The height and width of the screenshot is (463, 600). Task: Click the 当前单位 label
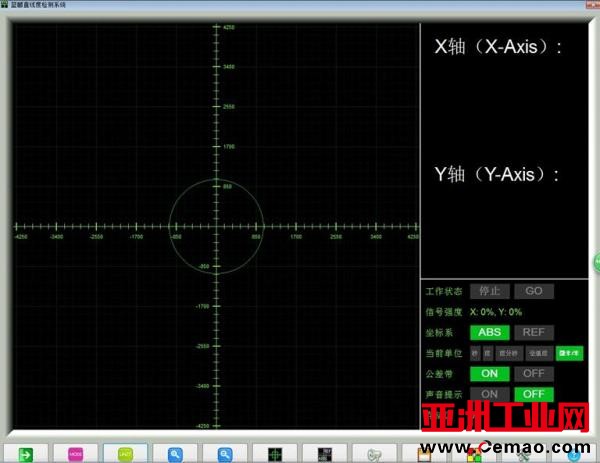444,353
